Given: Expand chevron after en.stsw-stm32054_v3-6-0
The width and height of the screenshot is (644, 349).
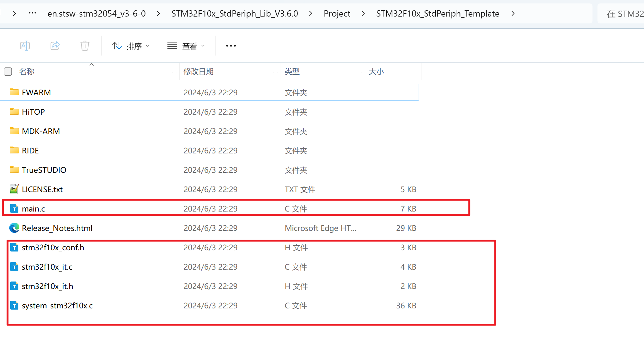Looking at the screenshot, I should [x=159, y=13].
